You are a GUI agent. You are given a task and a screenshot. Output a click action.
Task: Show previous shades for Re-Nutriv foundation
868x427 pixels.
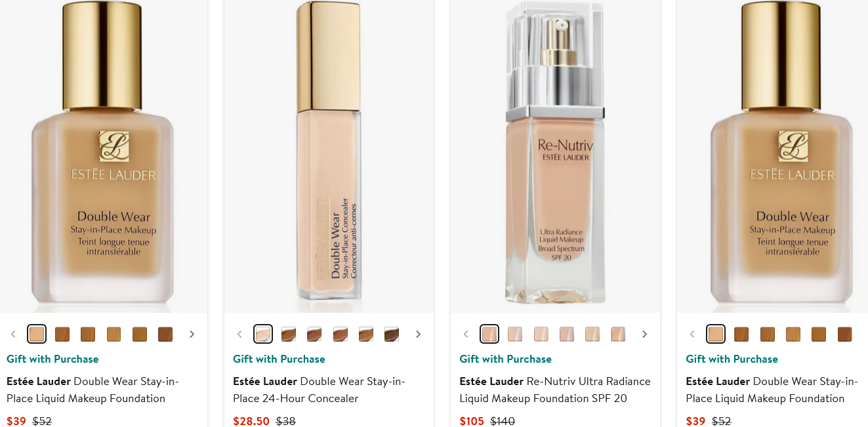point(466,334)
